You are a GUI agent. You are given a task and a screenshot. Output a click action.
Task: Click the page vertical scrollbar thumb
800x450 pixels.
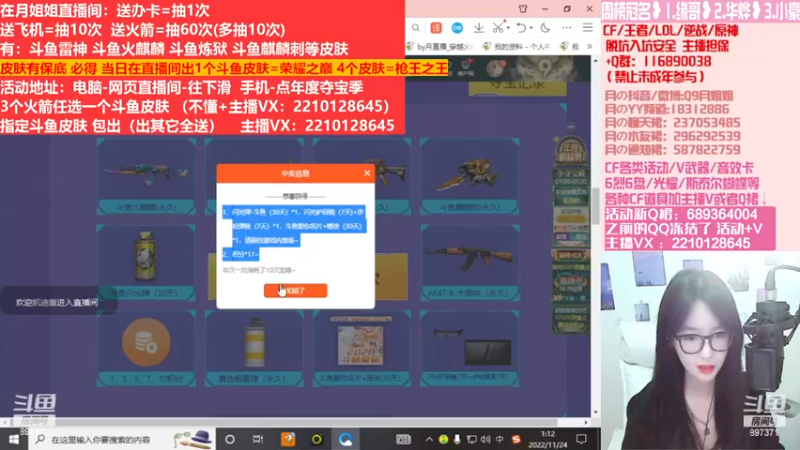click(595, 206)
